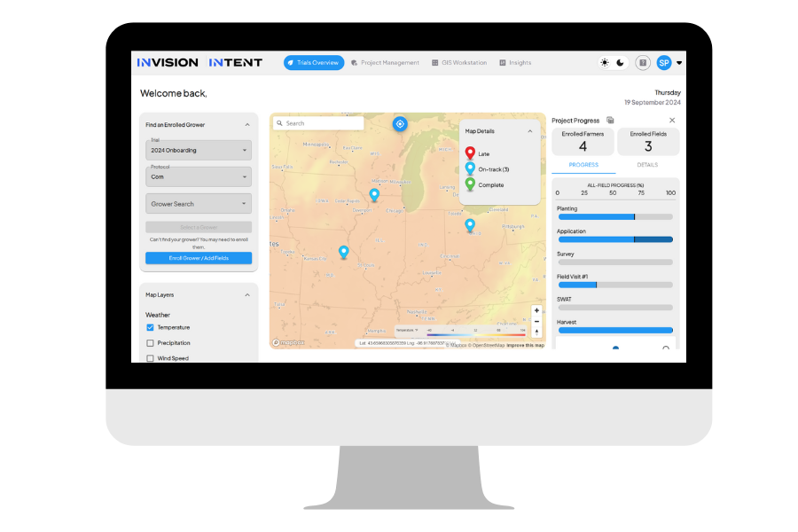Zoom out on the map
The width and height of the screenshot is (798, 532).
pos(536,322)
